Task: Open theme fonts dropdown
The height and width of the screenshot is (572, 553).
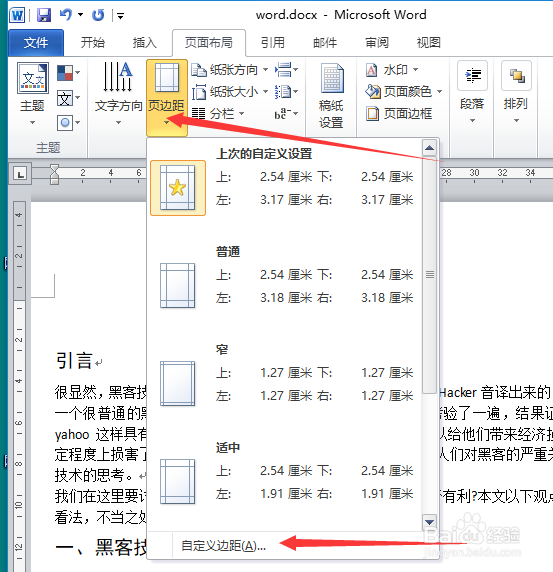Action: click(x=68, y=98)
